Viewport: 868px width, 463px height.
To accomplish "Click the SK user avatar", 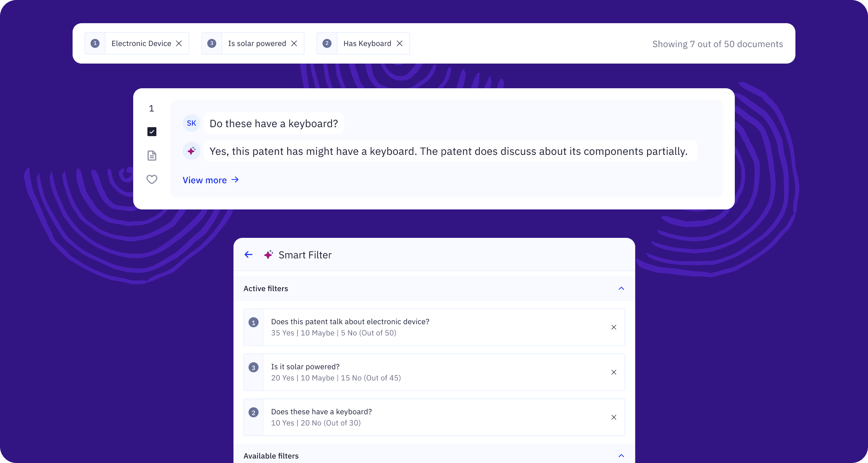I will 192,123.
